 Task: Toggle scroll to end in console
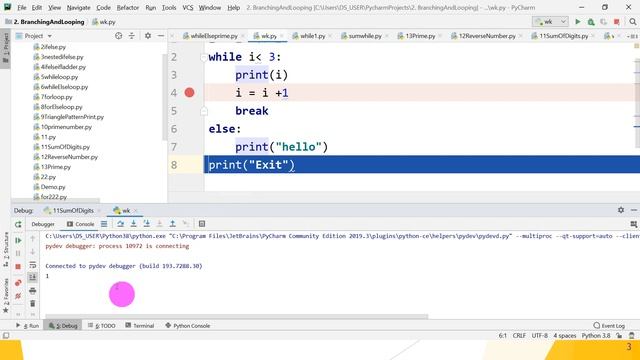click(x=33, y=278)
